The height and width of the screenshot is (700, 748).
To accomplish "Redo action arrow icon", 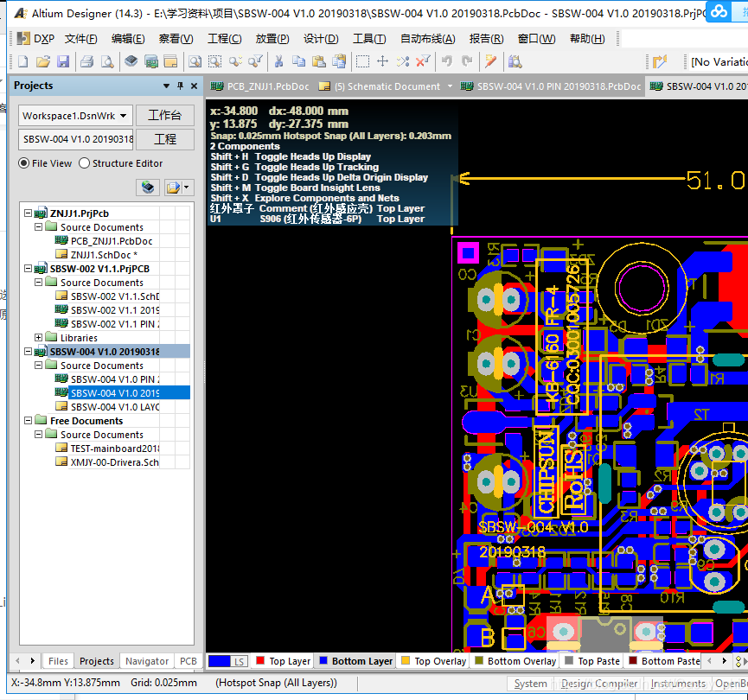I will coord(467,61).
